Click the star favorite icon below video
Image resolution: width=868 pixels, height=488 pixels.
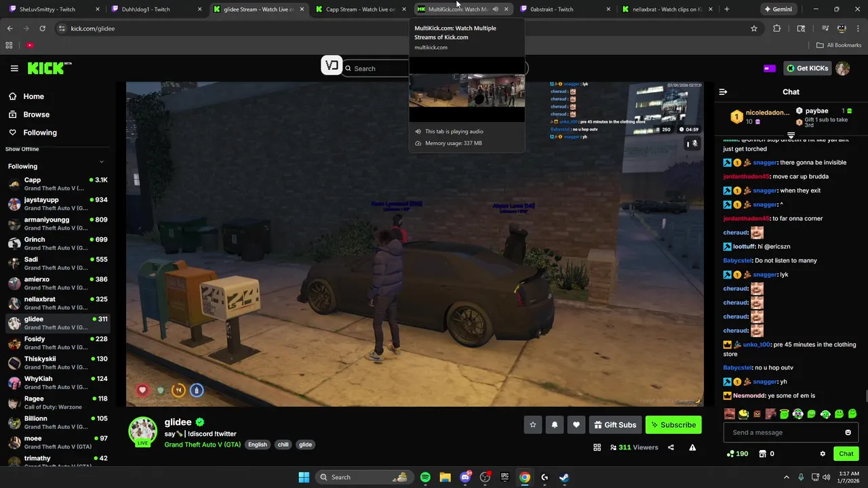coord(533,425)
